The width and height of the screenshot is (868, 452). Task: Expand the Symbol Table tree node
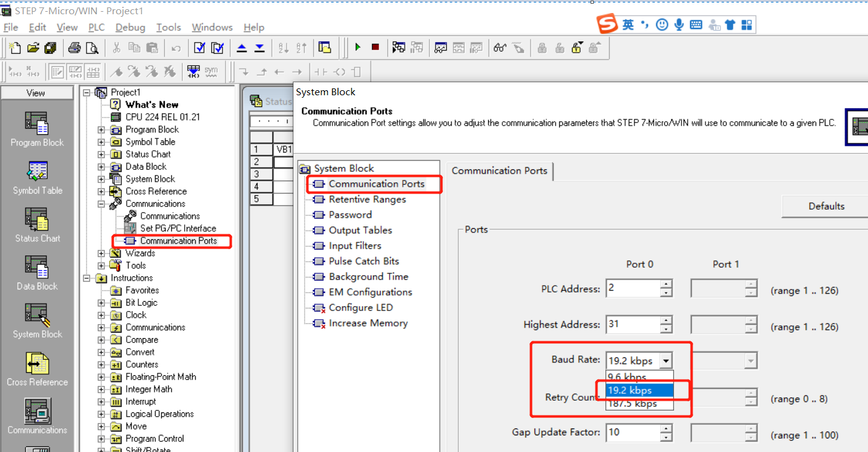point(101,142)
